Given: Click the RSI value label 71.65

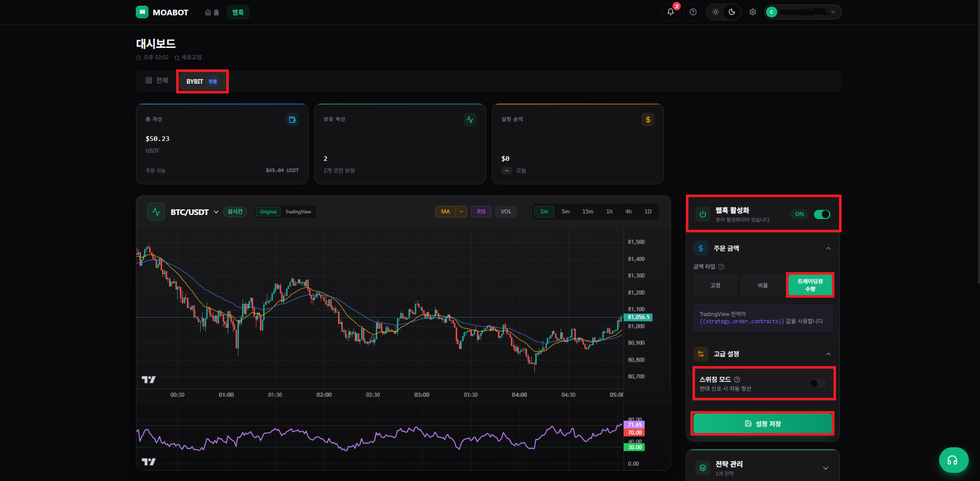Looking at the screenshot, I should 634,425.
